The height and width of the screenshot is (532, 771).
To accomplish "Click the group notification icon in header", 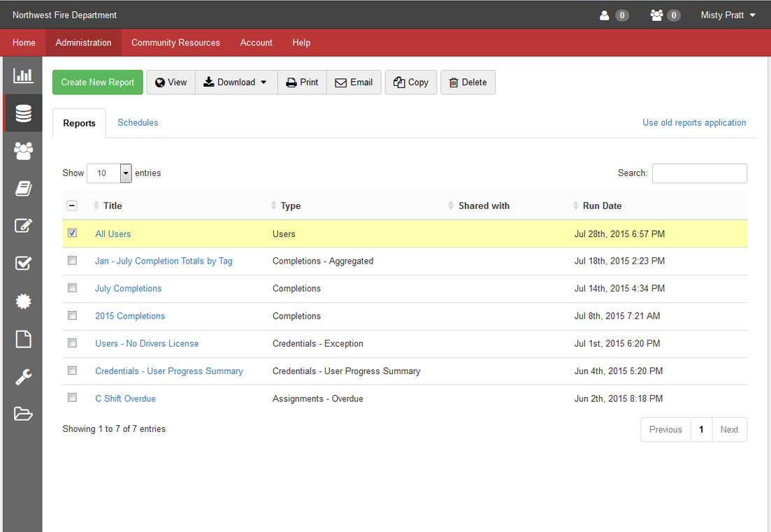I will click(x=656, y=15).
